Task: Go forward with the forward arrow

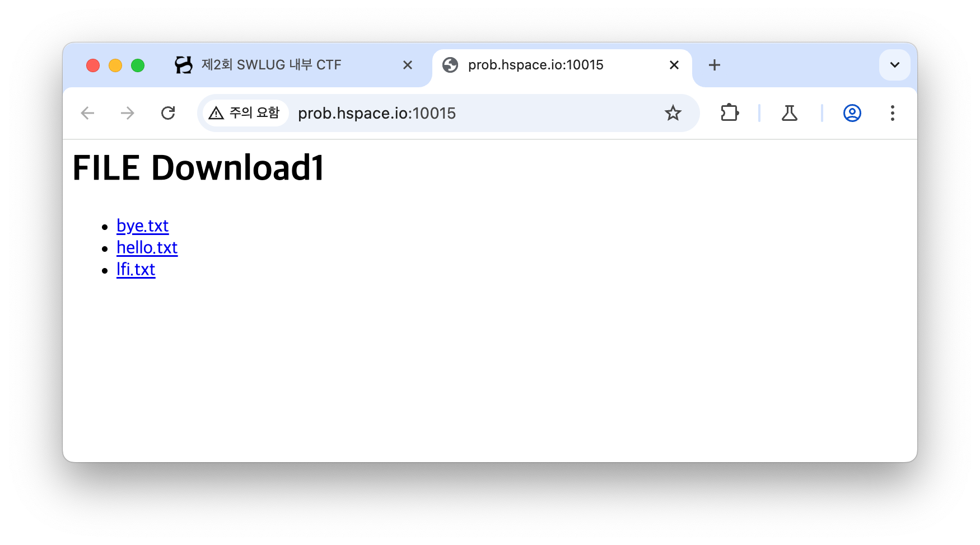Action: tap(128, 113)
